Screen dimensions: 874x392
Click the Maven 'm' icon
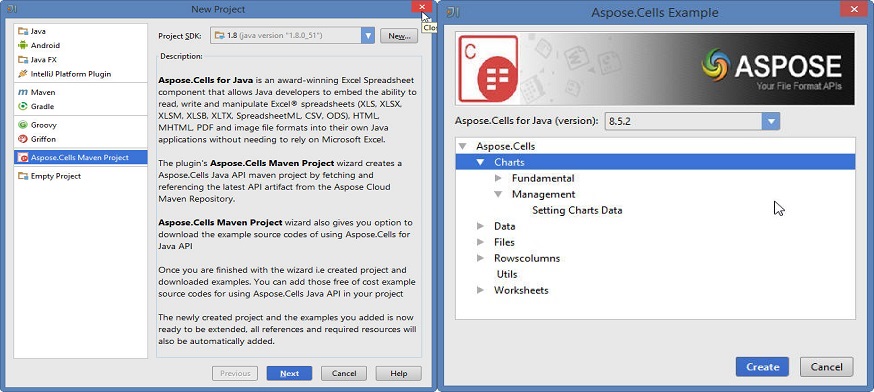point(23,92)
